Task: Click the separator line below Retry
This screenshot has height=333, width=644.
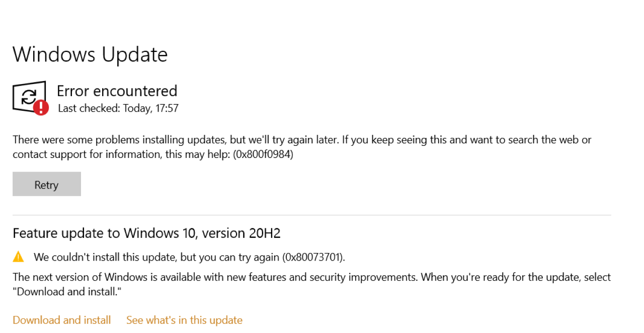Action: tap(312, 215)
